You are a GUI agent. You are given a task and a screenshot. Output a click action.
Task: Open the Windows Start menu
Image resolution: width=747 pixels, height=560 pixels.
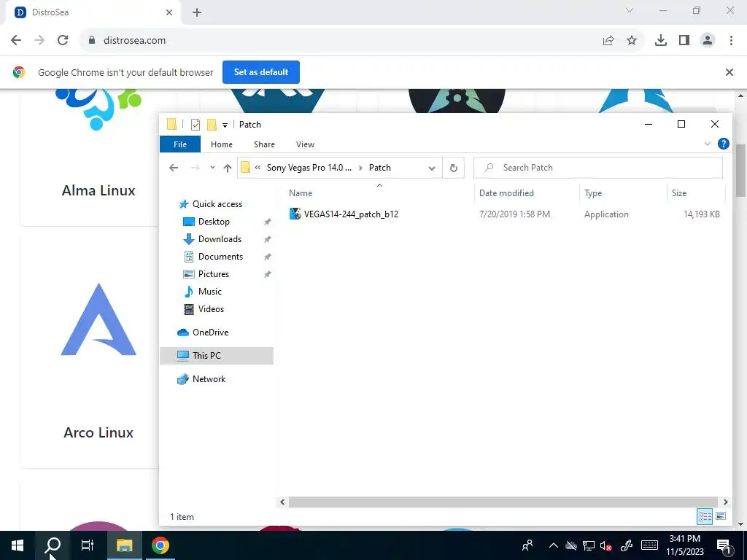(x=18, y=545)
